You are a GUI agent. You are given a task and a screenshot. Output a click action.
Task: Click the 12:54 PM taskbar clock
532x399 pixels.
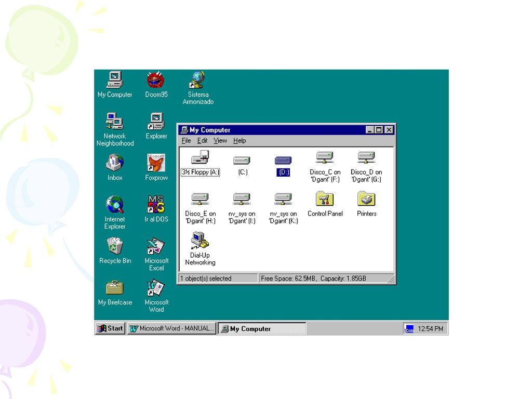tap(430, 329)
